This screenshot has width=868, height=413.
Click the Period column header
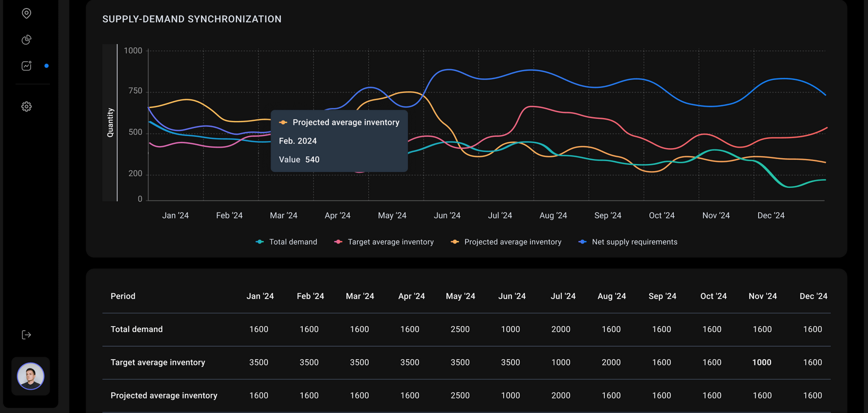click(123, 296)
